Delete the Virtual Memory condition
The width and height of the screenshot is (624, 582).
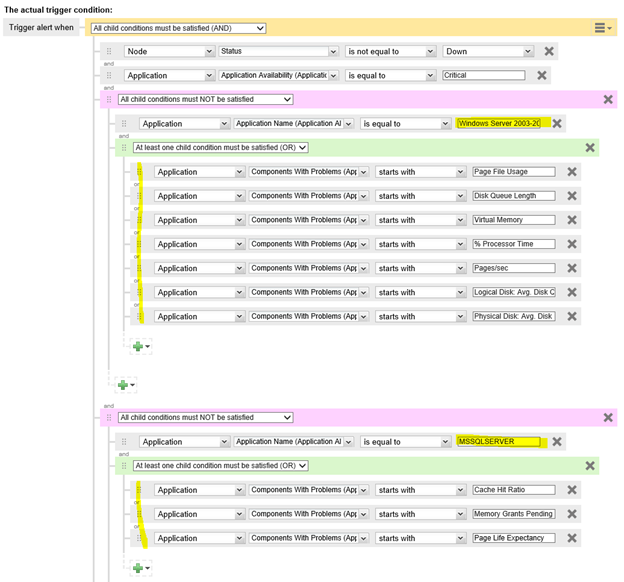tap(572, 220)
